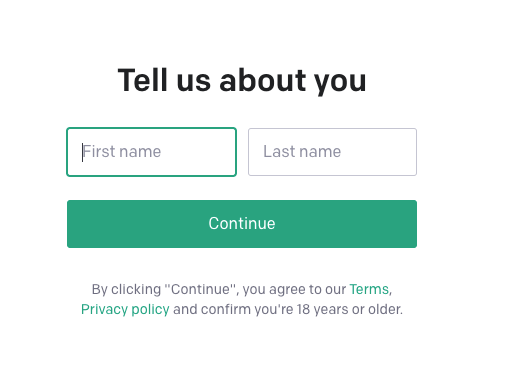This screenshot has width=512, height=366.
Task: Select the "First name" placeholder text
Action: 122,152
